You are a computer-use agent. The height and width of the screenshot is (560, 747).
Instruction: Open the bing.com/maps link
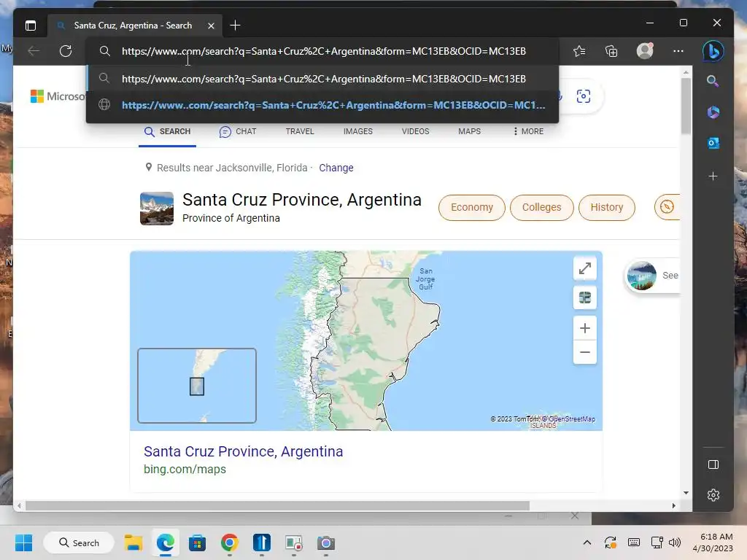coord(185,470)
